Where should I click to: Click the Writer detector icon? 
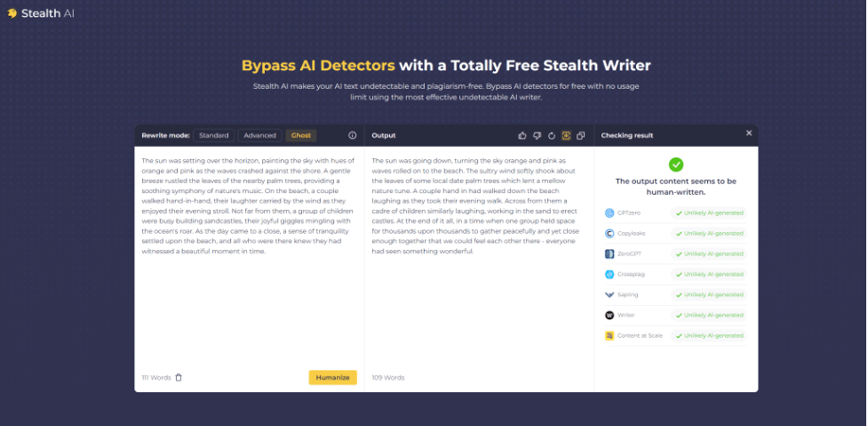[609, 315]
